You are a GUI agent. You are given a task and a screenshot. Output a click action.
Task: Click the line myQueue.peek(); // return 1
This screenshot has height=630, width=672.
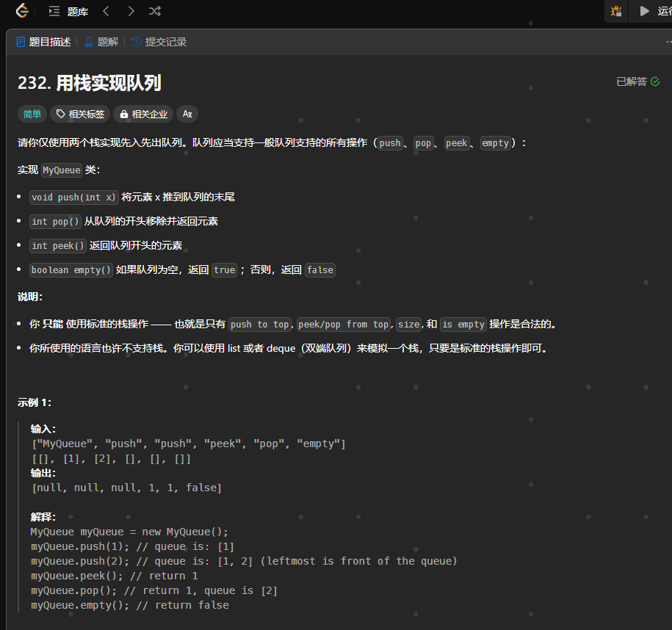click(x=114, y=576)
